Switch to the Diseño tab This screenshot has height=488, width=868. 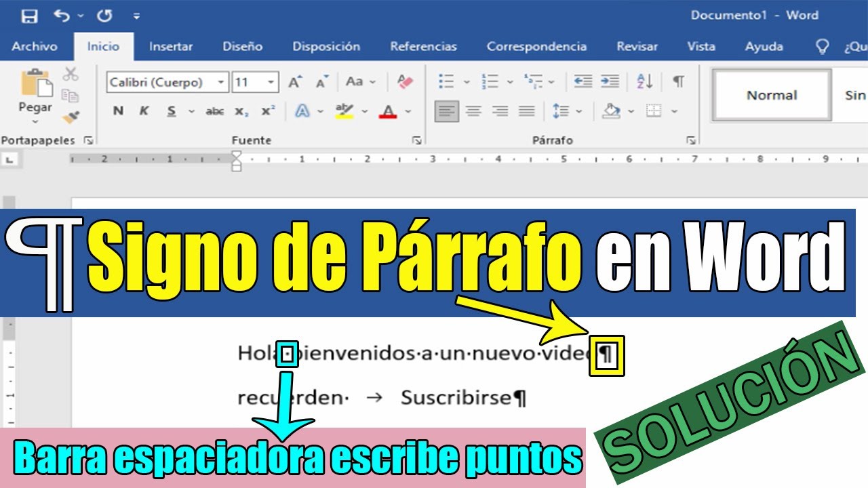243,47
